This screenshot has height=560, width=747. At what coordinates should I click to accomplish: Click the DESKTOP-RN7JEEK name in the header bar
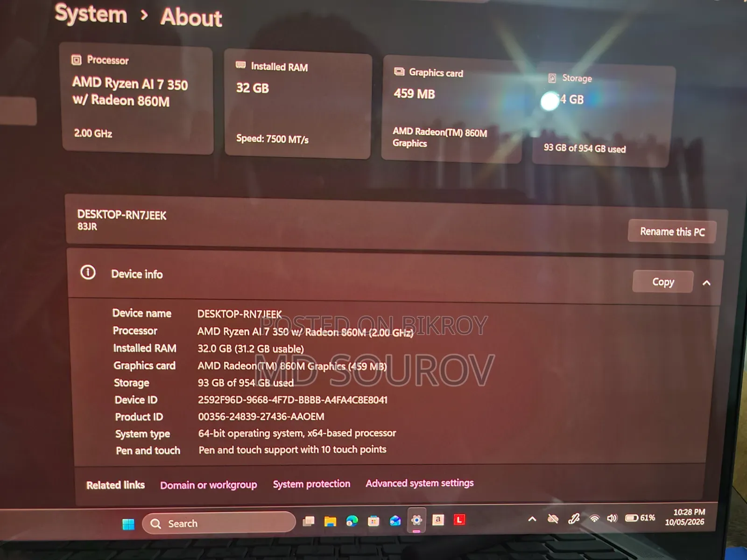122,215
